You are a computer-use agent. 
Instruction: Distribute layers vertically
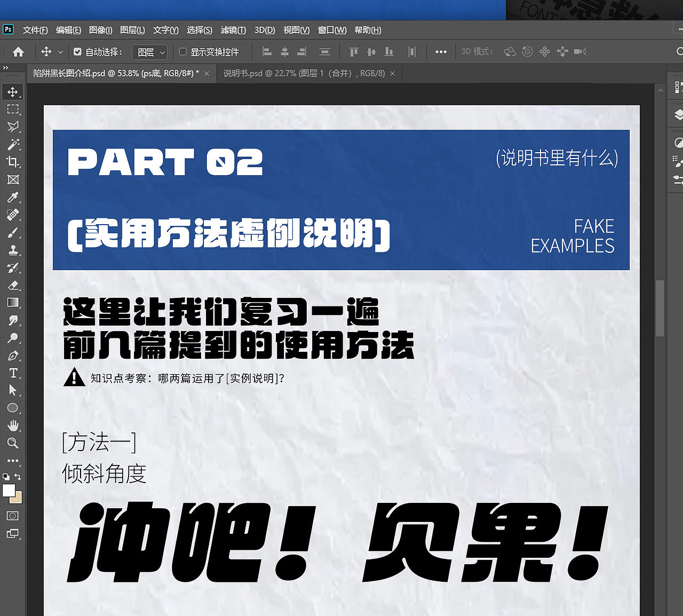[324, 52]
